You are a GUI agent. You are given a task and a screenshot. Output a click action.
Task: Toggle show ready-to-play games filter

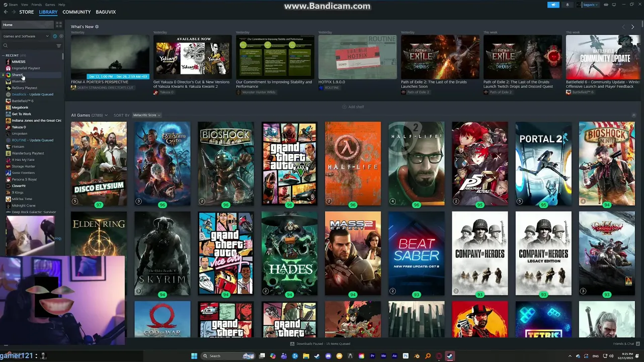[61, 36]
